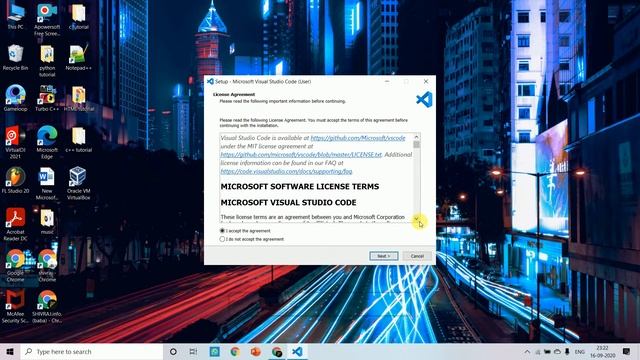Screen dimensions: 640x360
Task: Cancel the Visual Studio Code setup
Action: (417, 256)
